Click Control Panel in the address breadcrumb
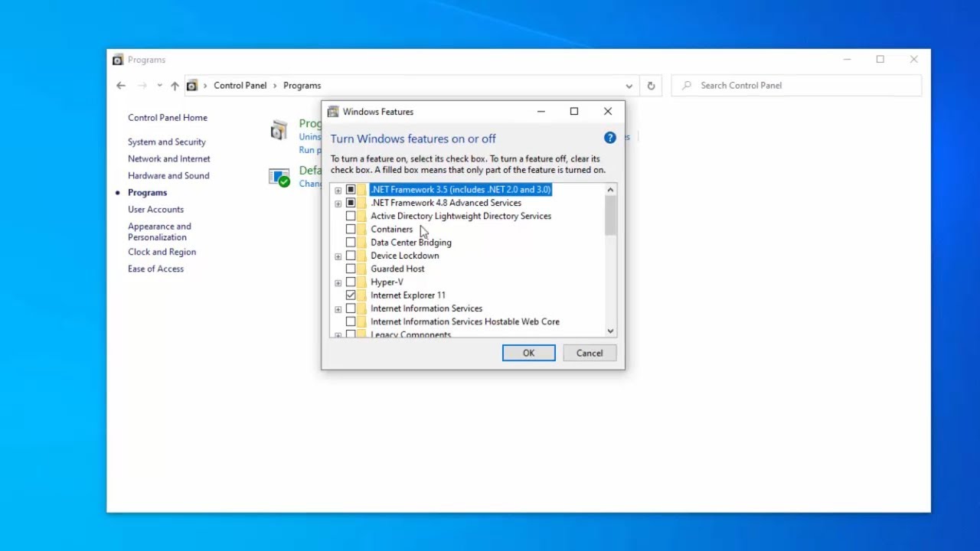The height and width of the screenshot is (551, 980). coord(240,86)
